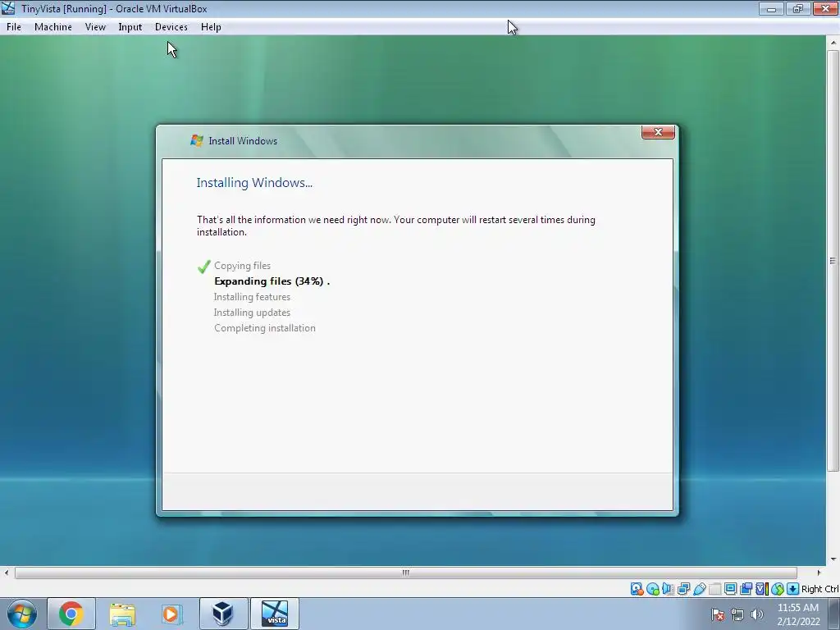
Task: Open the Action Center flag in tray
Action: (x=718, y=614)
